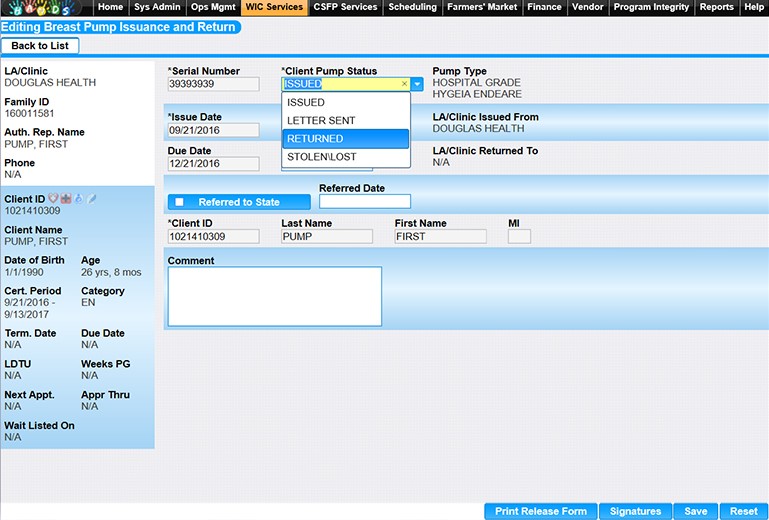This screenshot has height=520, width=769.
Task: Click inside the Comment text box
Action: pos(274,296)
